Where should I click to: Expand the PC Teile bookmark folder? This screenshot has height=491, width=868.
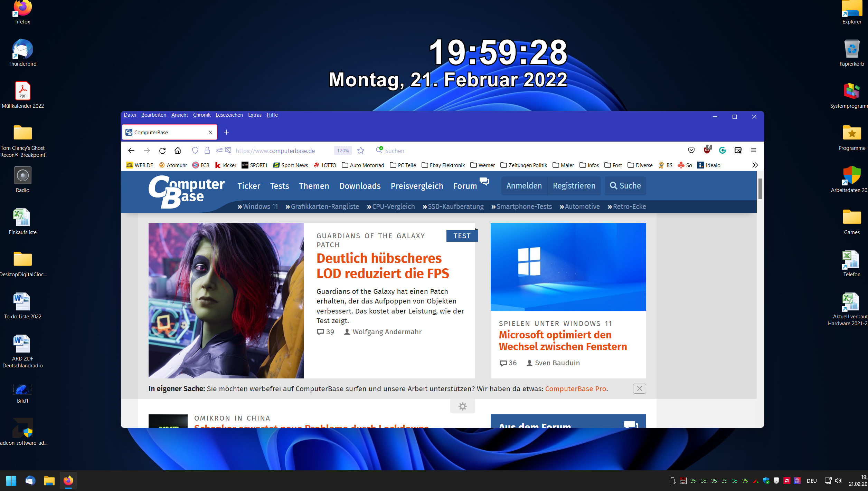(403, 165)
